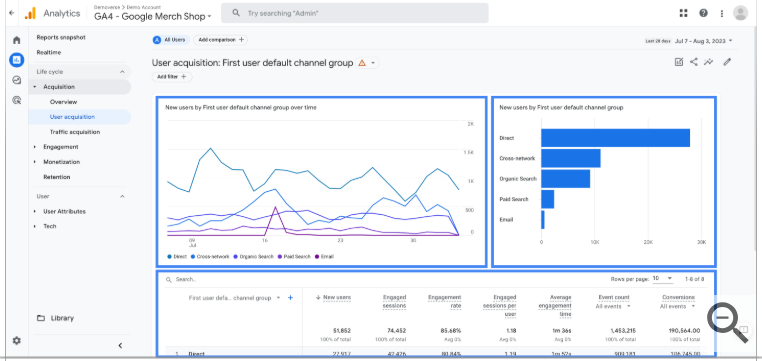Select the Reports sidebar icon
Image resolution: width=762 pixels, height=361 pixels.
click(x=17, y=60)
